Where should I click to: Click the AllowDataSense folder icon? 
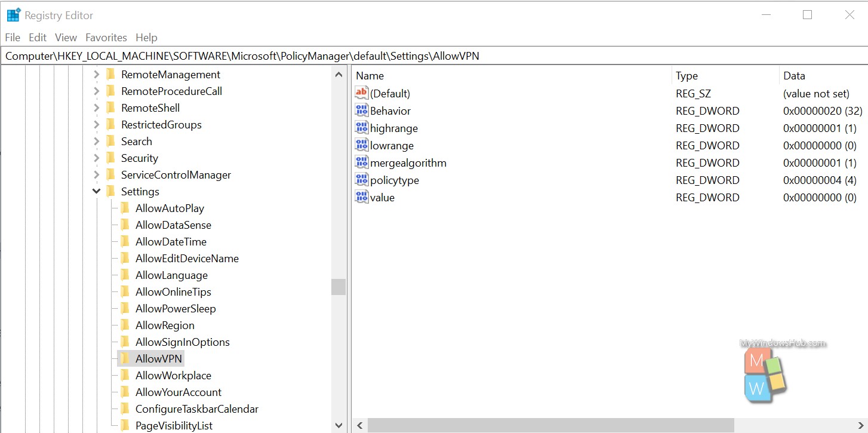point(124,225)
